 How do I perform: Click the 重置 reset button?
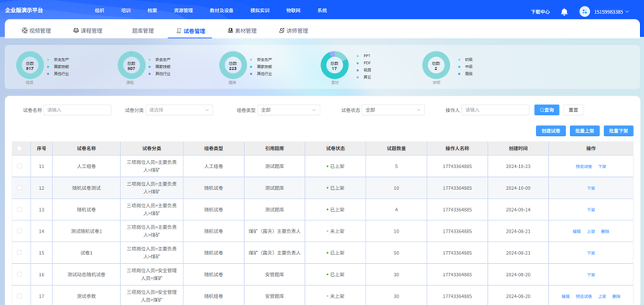tap(573, 110)
